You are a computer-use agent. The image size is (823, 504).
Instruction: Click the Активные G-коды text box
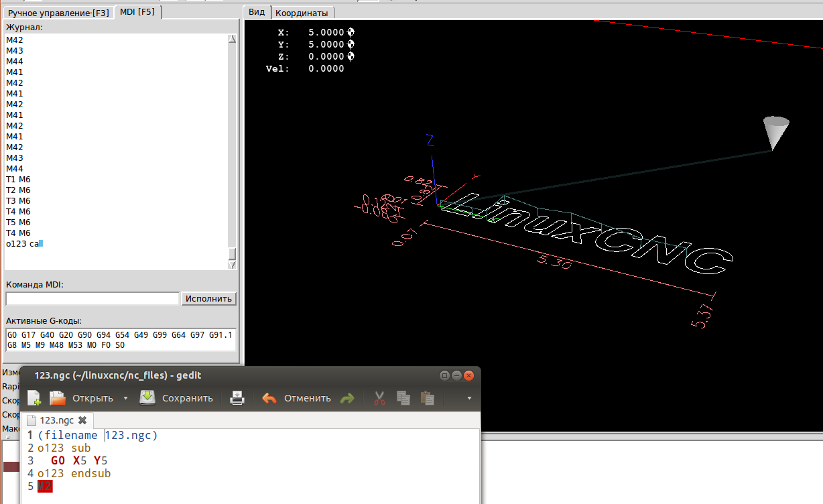coord(121,340)
